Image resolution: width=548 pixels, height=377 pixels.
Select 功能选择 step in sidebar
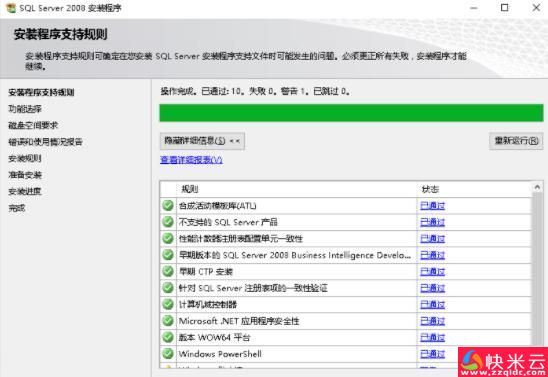[25, 109]
